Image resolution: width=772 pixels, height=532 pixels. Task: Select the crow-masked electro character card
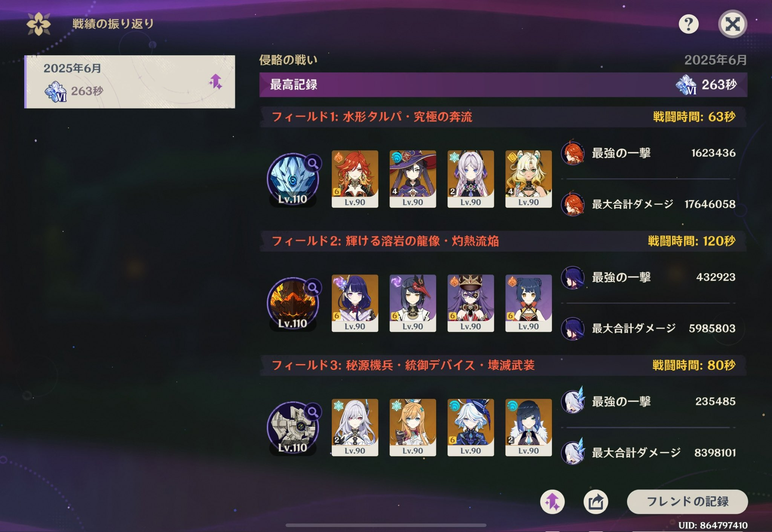coord(413,303)
